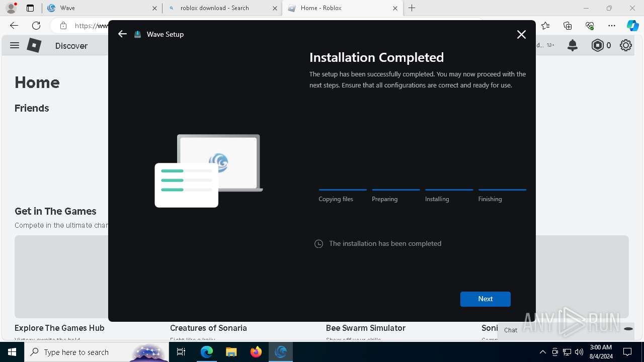
Task: Switch to the roblox download - Search tab
Action: tap(222, 8)
